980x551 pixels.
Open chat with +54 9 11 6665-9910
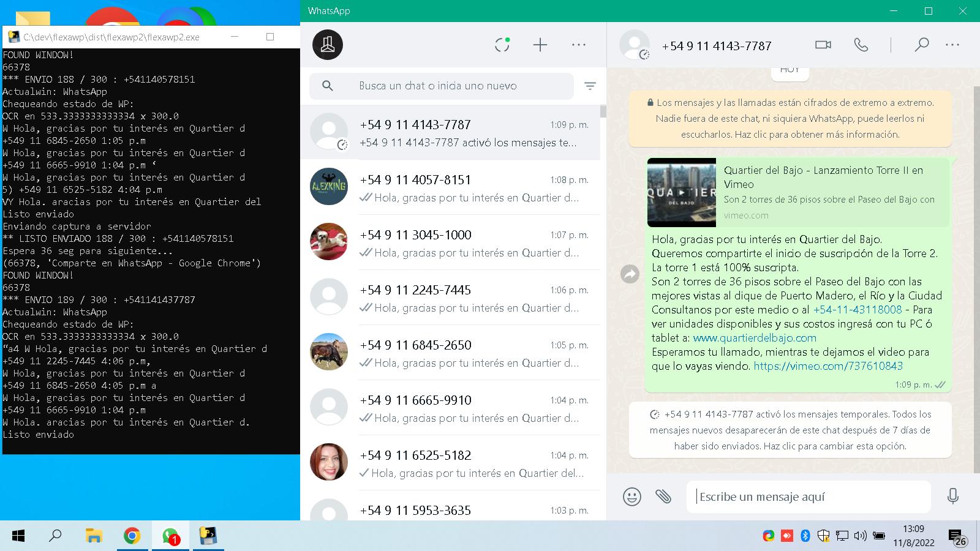point(450,408)
